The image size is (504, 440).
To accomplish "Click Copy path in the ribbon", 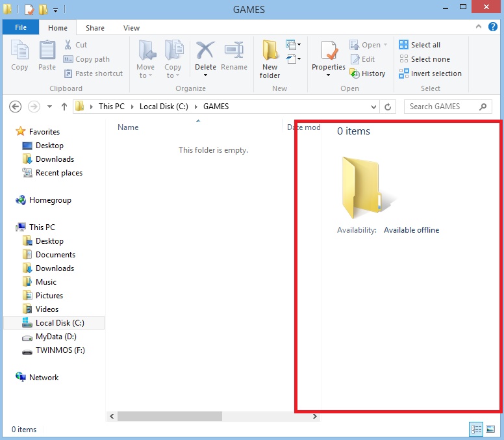I will [x=86, y=59].
